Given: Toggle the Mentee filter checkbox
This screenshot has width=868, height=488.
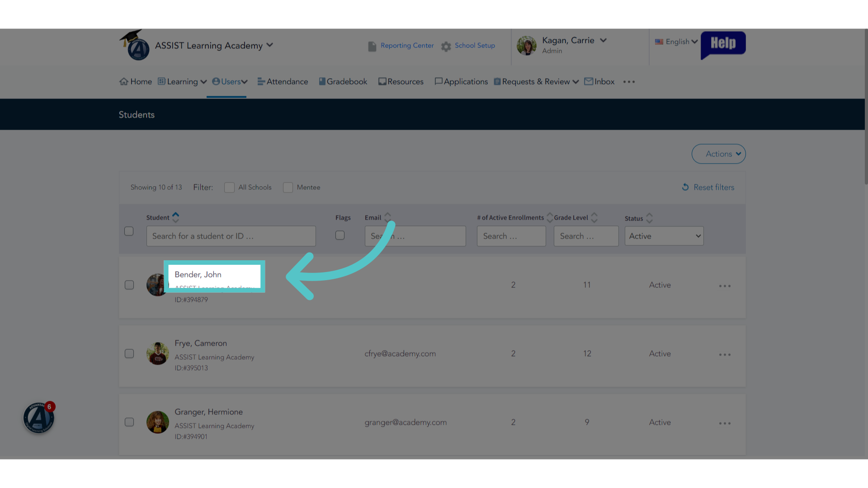Looking at the screenshot, I should coord(288,188).
